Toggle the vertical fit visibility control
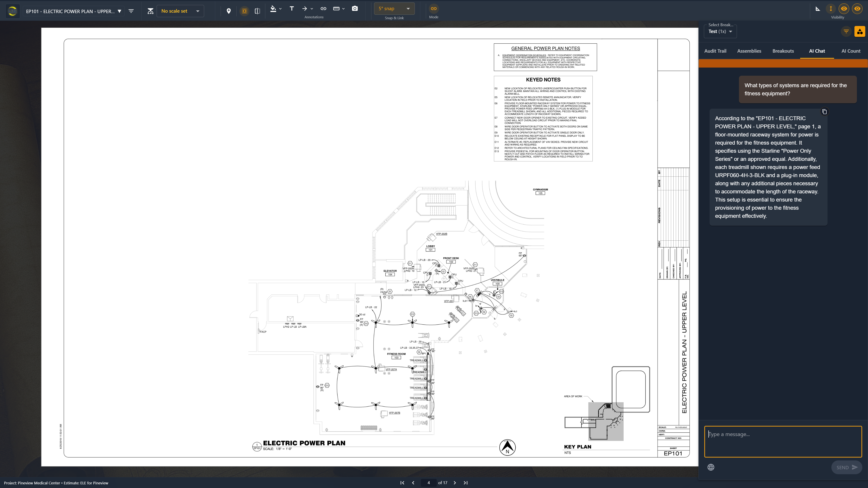This screenshot has width=868, height=488. (831, 8)
